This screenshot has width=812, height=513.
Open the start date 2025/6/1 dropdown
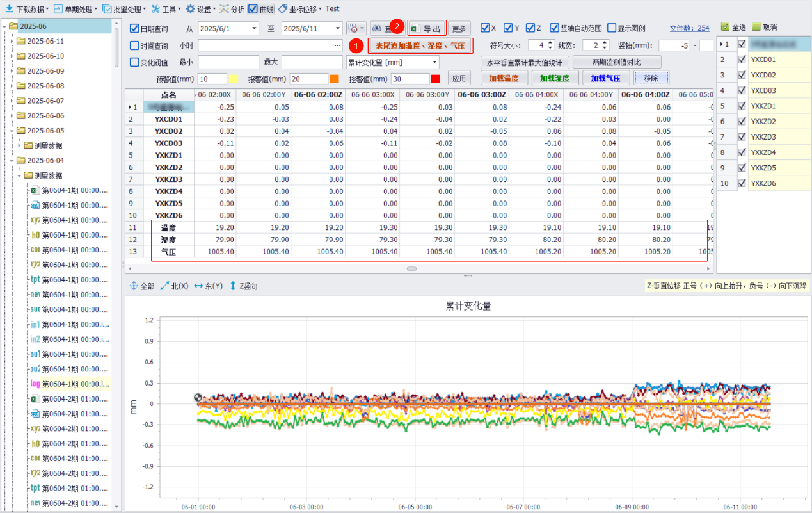pos(255,29)
